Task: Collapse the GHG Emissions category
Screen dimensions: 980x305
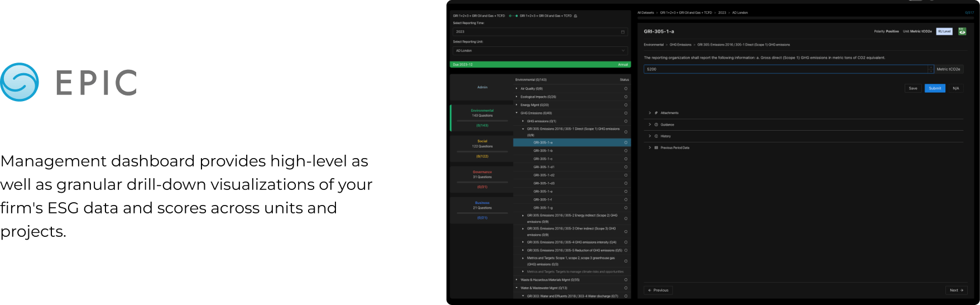Action: [x=517, y=113]
